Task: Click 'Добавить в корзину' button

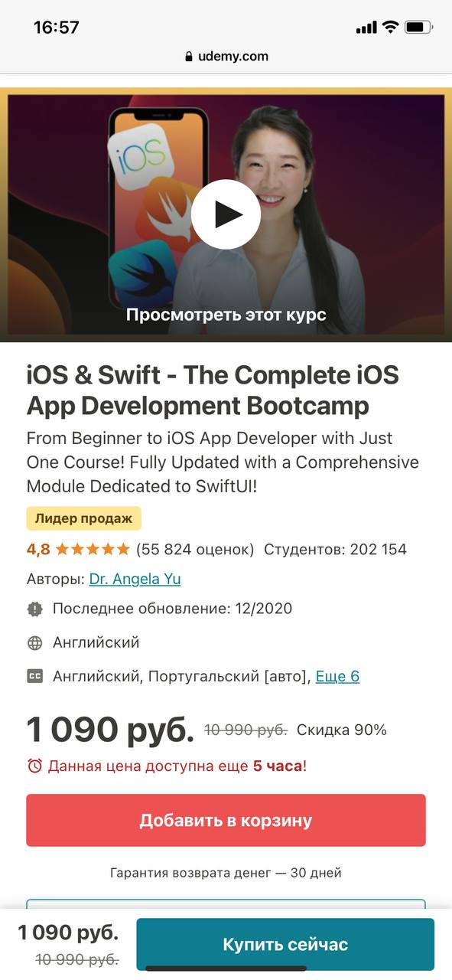Action: click(226, 820)
